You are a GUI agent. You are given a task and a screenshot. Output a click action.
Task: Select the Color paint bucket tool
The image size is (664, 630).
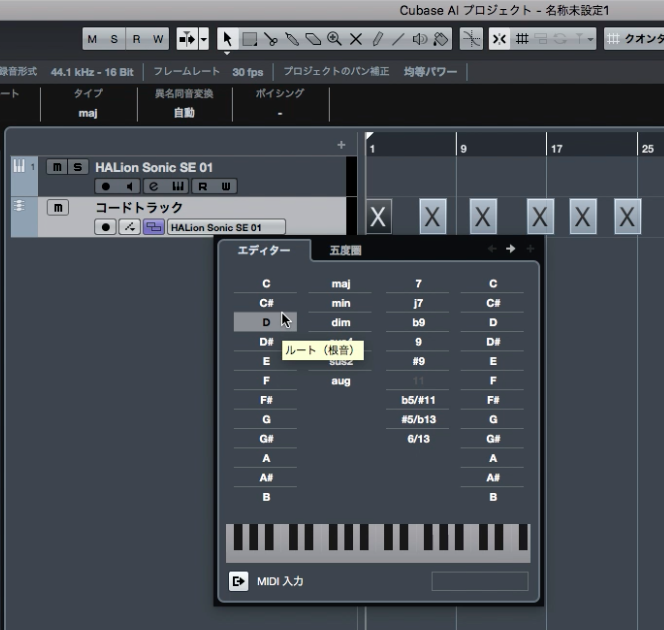441,39
